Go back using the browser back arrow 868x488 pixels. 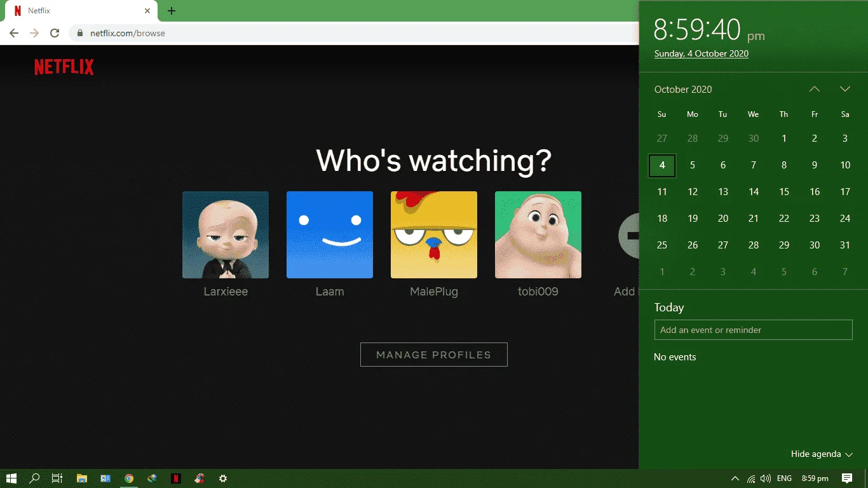[x=14, y=33]
